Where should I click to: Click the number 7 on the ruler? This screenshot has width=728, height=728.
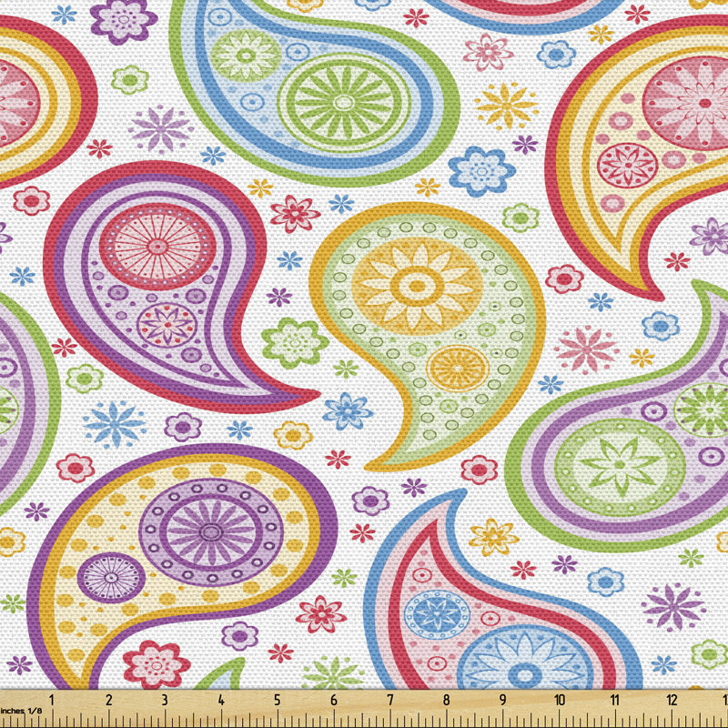point(390,700)
